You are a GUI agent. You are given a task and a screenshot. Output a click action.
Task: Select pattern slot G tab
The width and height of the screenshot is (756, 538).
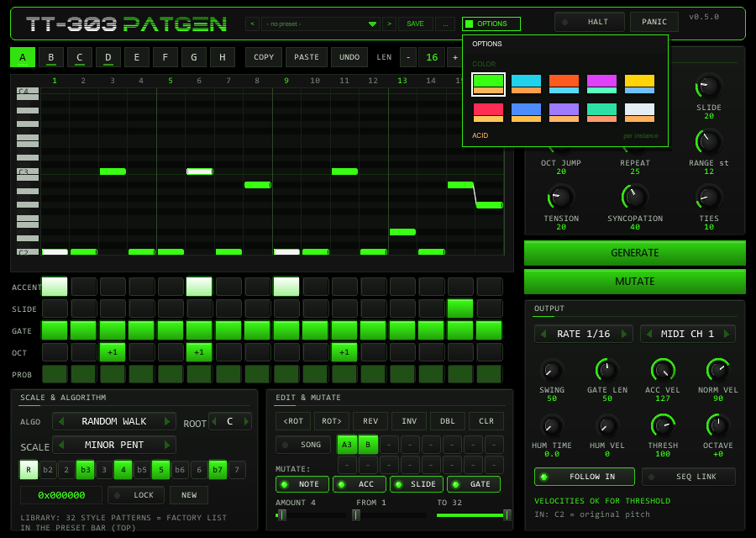coord(194,57)
